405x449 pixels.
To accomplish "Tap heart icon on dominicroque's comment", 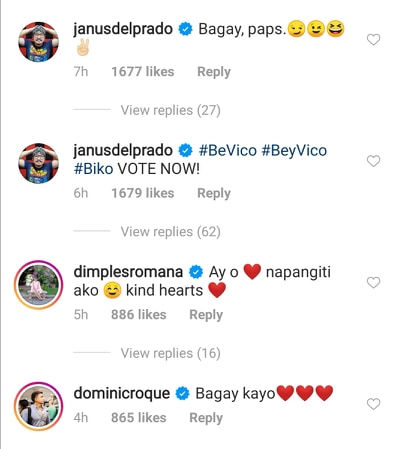I will 373,404.
